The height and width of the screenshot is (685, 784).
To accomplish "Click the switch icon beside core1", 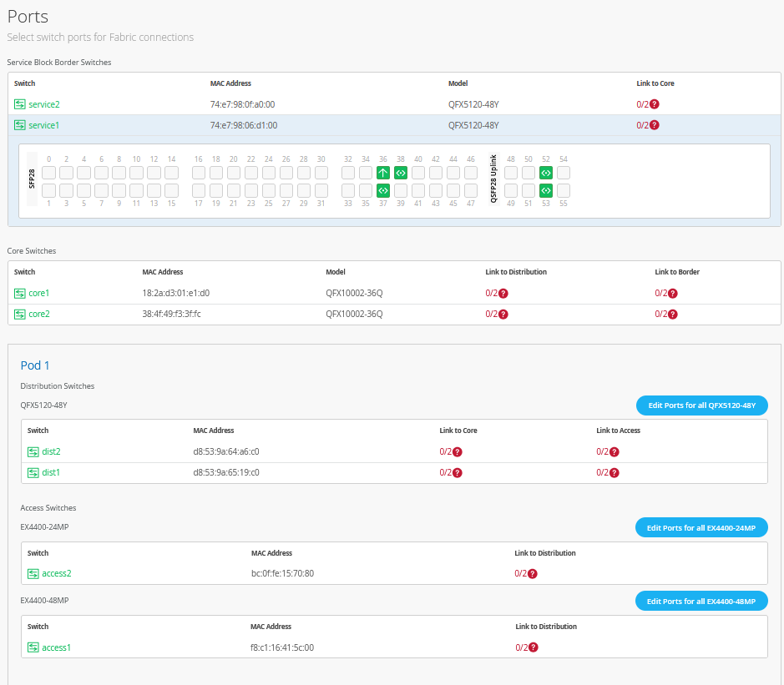I will click(x=20, y=293).
